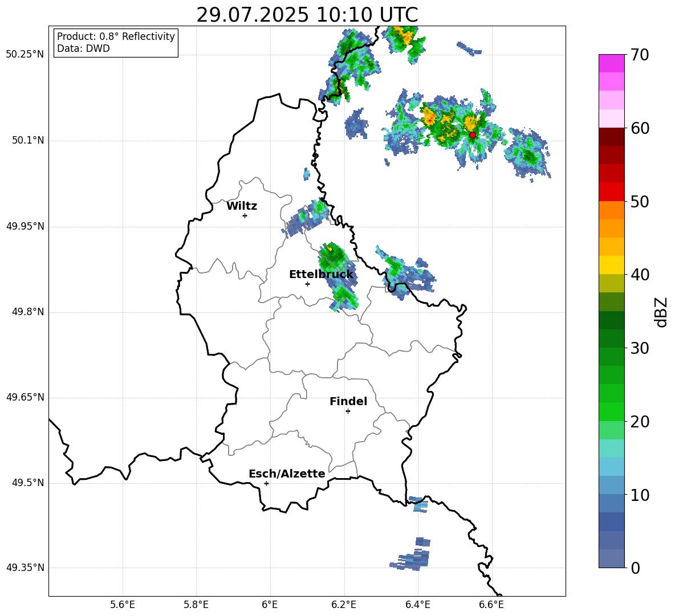Click the colorbar tick label 50
This screenshot has height=616, width=675.
(640, 202)
